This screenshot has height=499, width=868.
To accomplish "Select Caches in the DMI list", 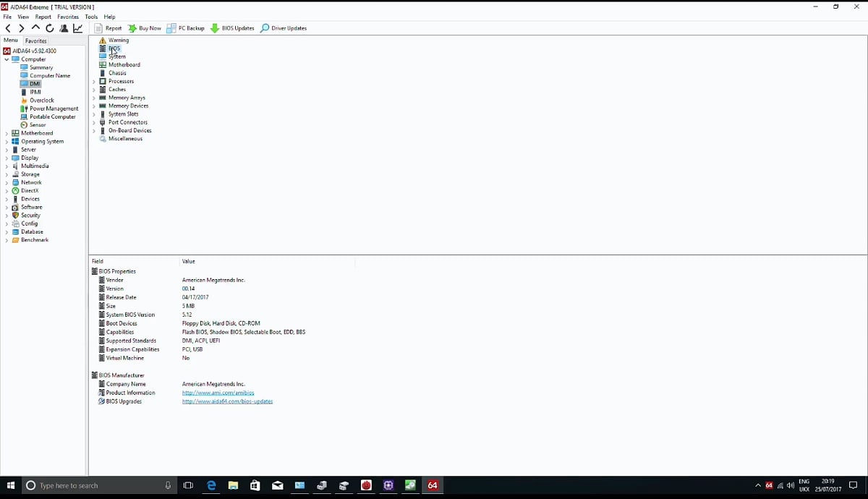I will [117, 90].
